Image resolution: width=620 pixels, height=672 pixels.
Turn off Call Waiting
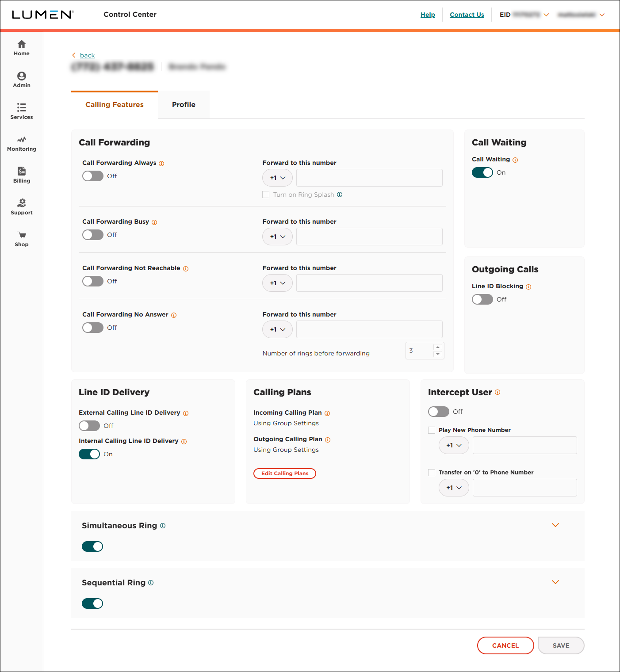(x=482, y=172)
